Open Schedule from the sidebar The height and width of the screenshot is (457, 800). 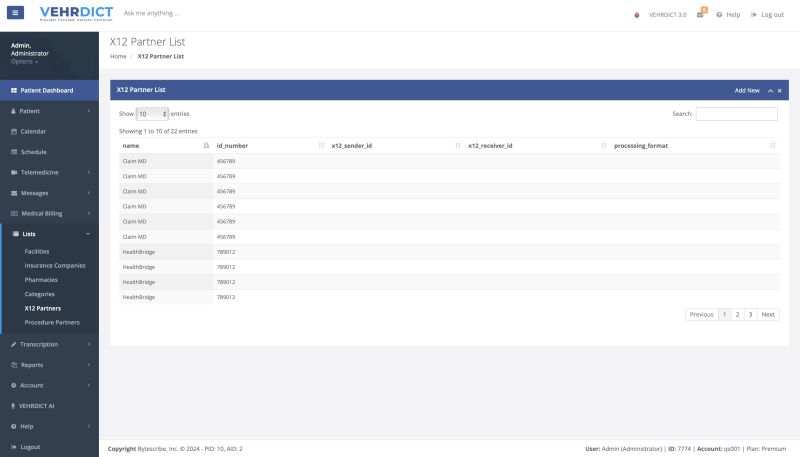coord(34,152)
